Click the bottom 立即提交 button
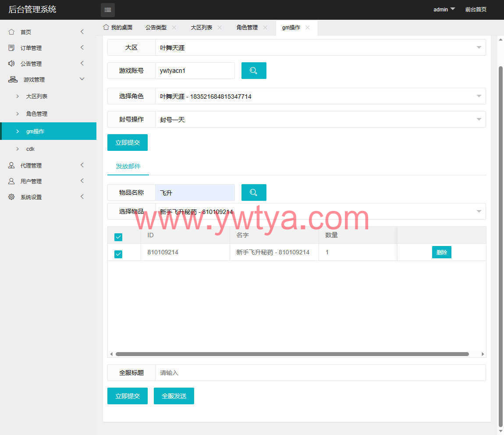The width and height of the screenshot is (504, 435). click(128, 396)
